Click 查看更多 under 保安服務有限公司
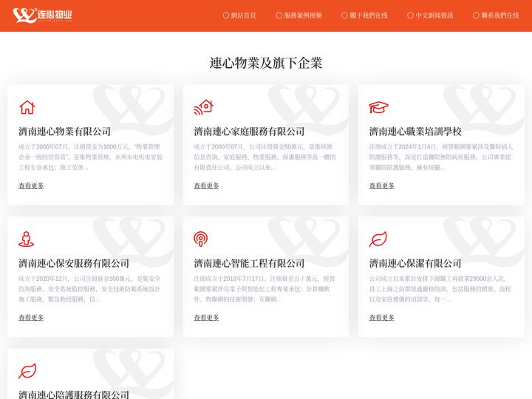The image size is (532, 399). (31, 318)
